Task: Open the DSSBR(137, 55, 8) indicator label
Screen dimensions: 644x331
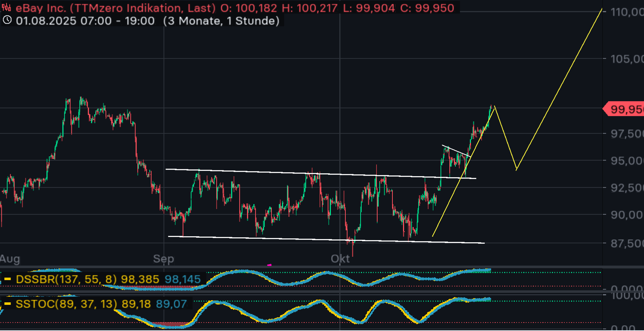Action: tap(66, 279)
